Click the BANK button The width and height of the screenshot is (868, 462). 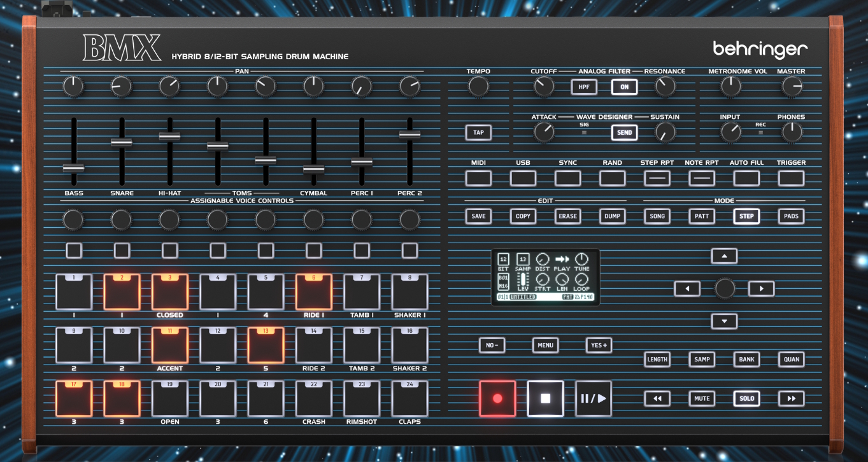[746, 360]
